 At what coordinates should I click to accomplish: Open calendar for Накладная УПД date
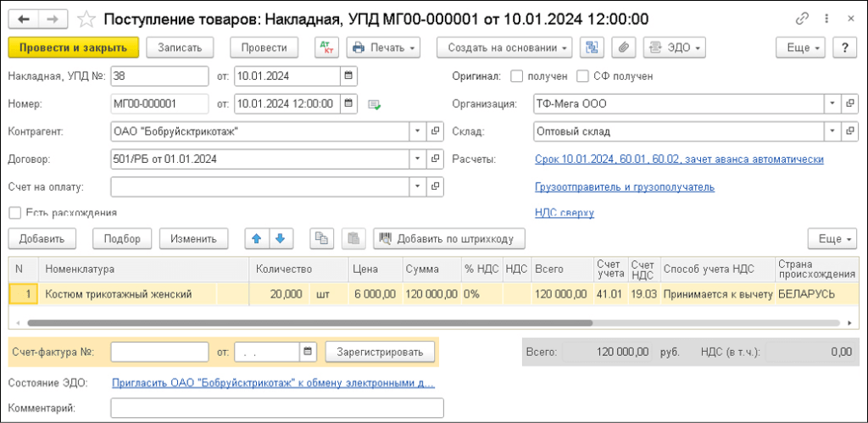pos(348,75)
